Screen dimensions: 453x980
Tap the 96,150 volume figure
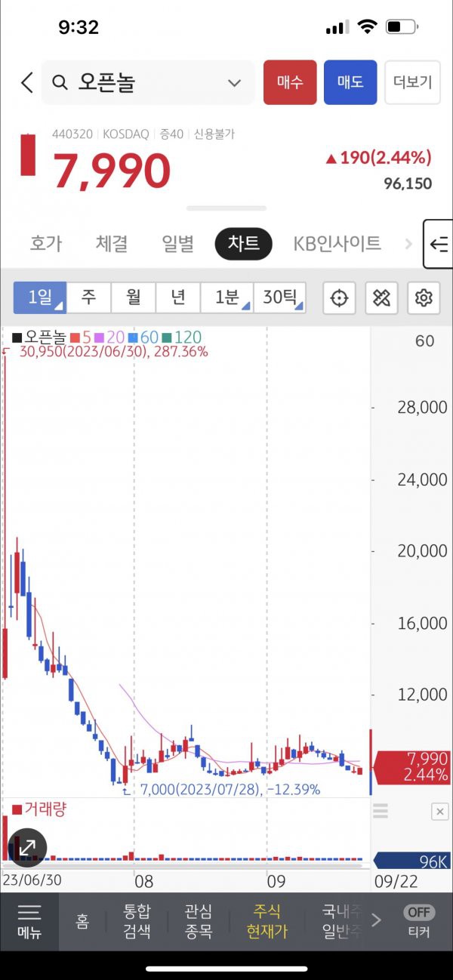[x=408, y=183]
